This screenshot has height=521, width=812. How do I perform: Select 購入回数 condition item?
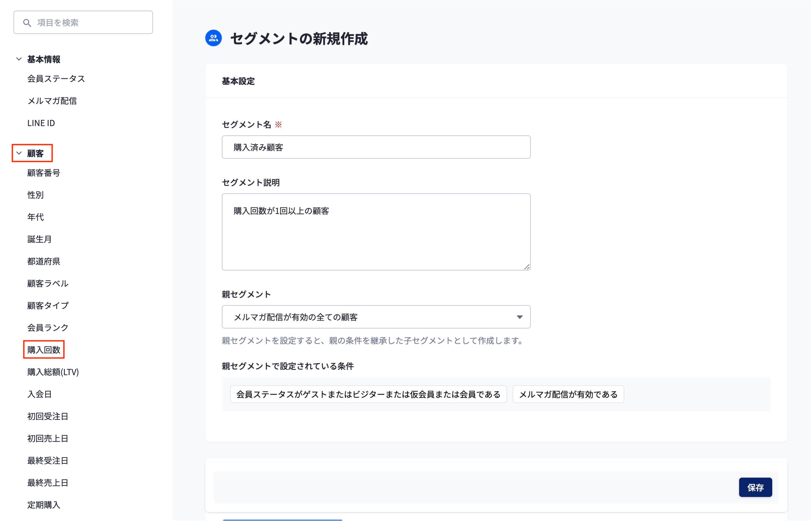(x=44, y=350)
